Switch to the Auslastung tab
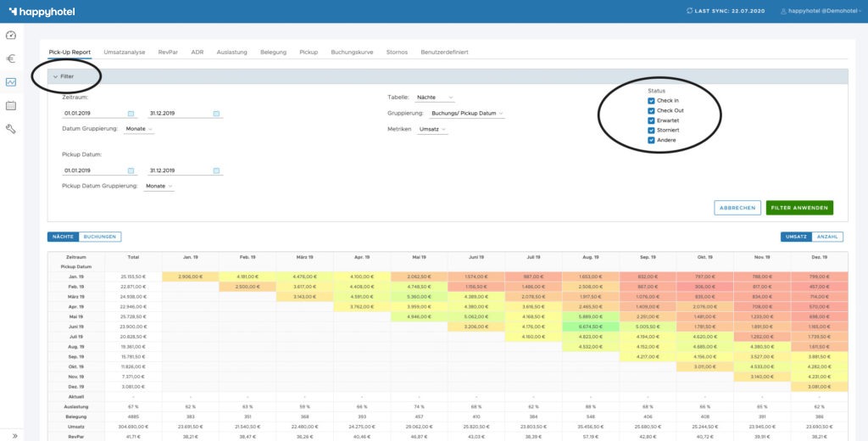Image resolution: width=868 pixels, height=441 pixels. [232, 52]
